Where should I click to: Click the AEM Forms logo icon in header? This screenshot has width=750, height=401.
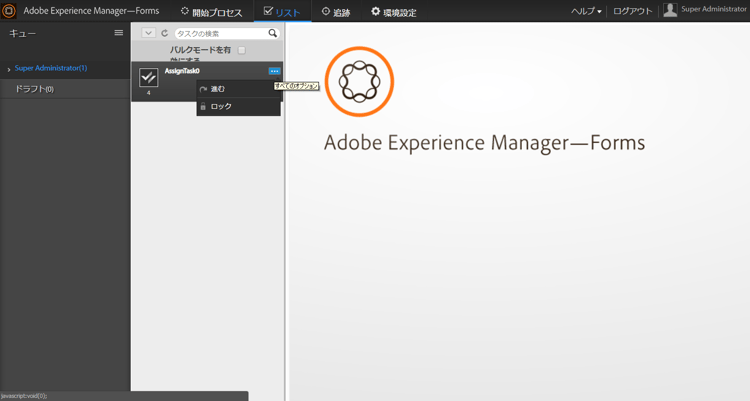click(x=9, y=11)
